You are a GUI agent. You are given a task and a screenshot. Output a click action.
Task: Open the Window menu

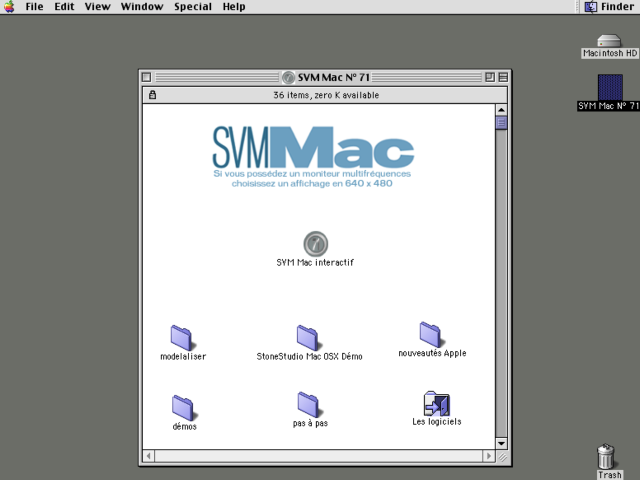[142, 7]
